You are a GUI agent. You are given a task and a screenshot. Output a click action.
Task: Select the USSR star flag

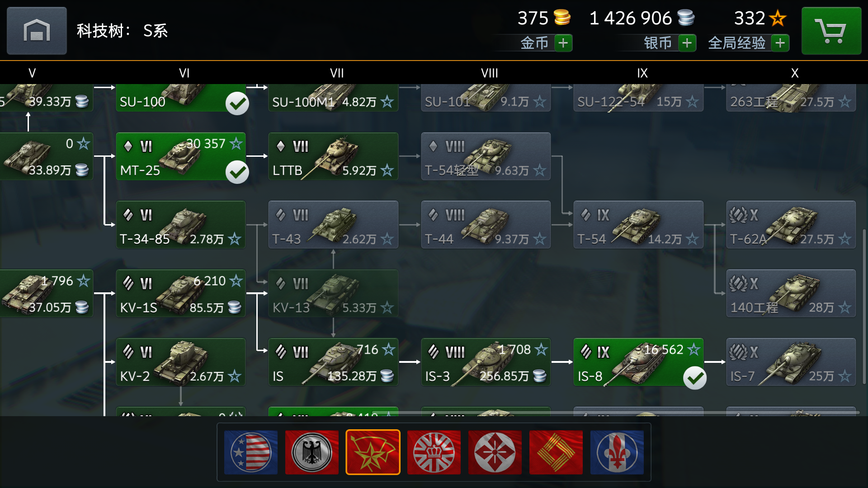373,452
